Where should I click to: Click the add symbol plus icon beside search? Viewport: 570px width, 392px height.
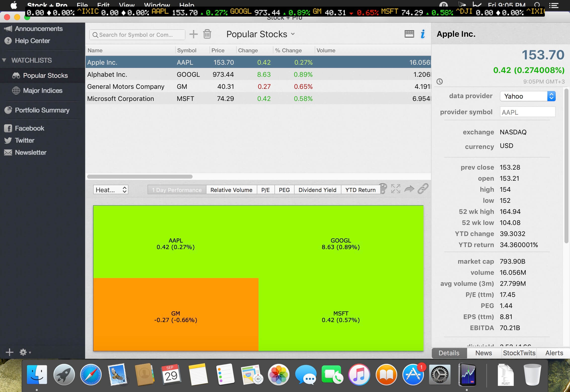(x=193, y=34)
